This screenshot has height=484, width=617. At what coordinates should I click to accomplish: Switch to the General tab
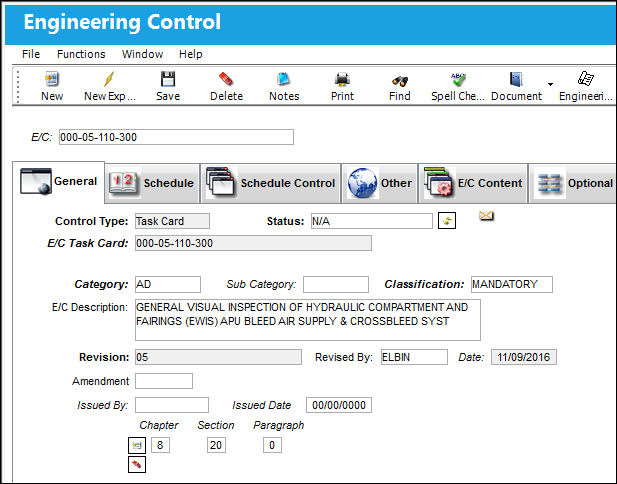tap(59, 181)
